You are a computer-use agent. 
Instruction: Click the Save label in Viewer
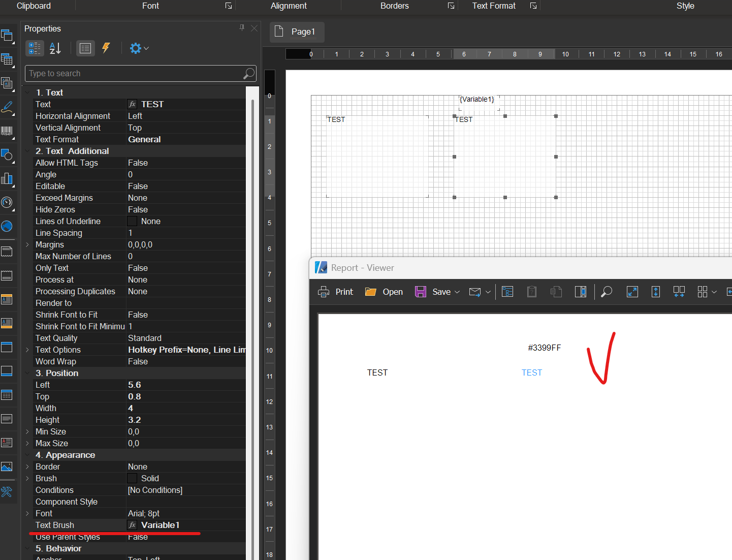tap(441, 292)
